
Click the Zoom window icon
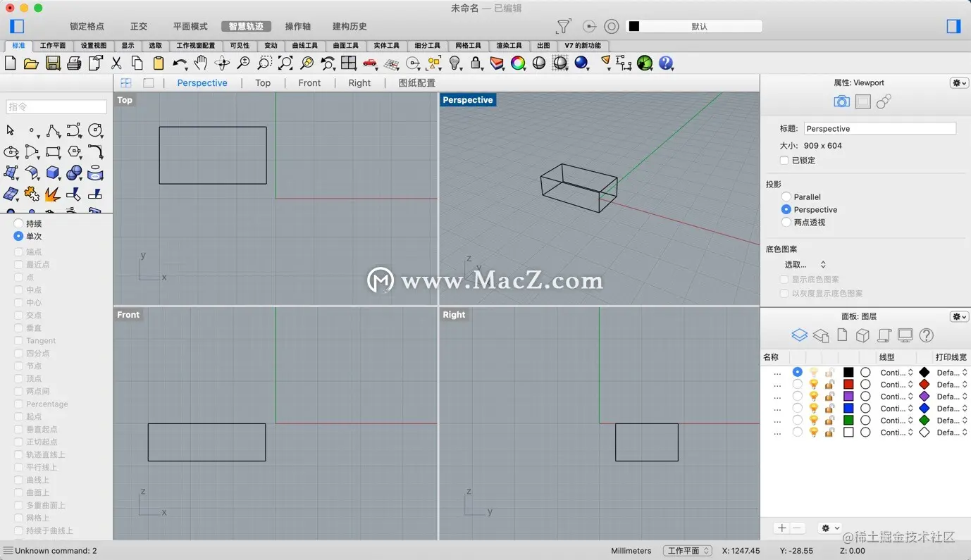tap(264, 63)
